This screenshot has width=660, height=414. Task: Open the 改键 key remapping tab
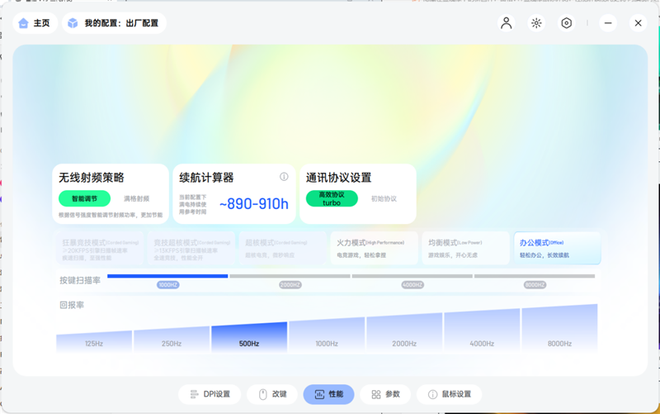[x=272, y=394]
